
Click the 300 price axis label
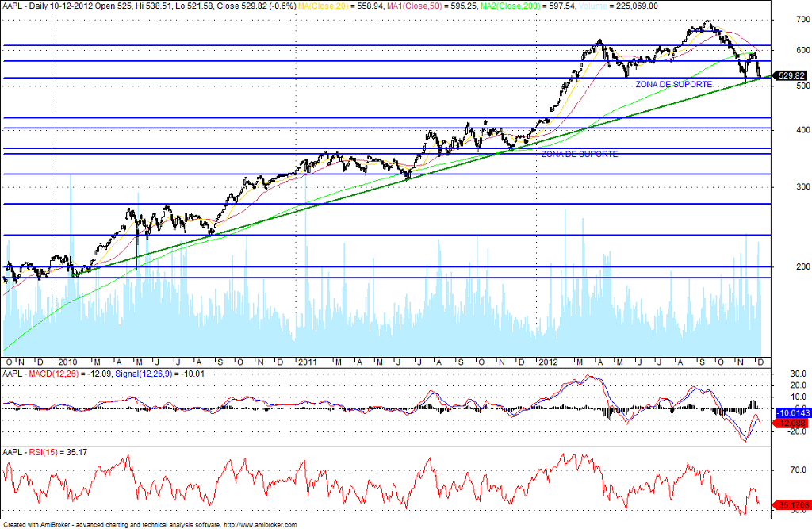(803, 187)
